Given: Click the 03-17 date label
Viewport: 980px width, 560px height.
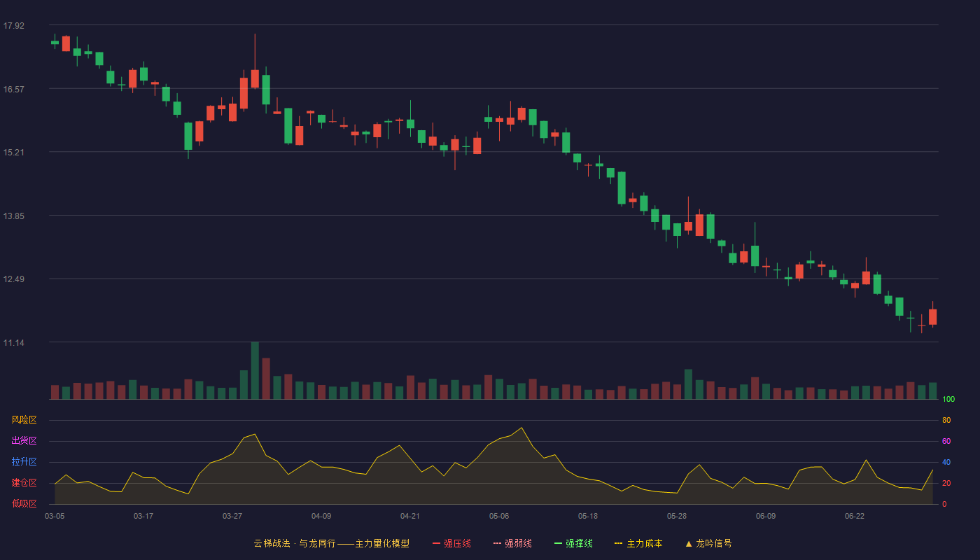Looking at the screenshot, I should pos(143,516).
